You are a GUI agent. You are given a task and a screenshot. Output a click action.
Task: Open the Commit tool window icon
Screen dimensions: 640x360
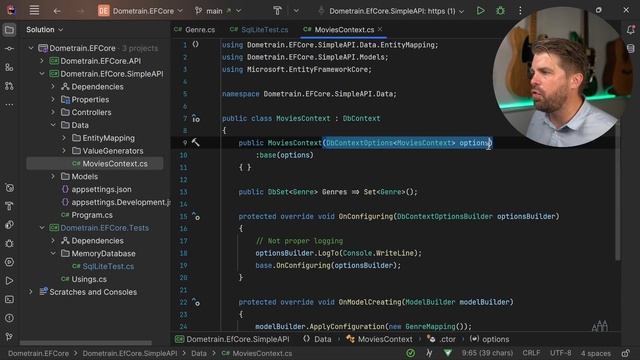click(x=9, y=49)
